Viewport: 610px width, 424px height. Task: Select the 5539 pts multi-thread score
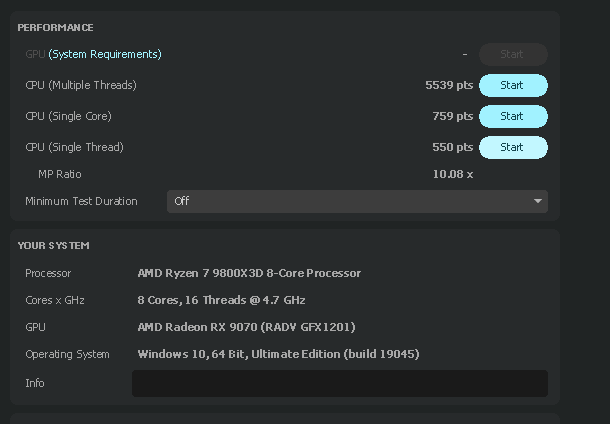pos(449,85)
